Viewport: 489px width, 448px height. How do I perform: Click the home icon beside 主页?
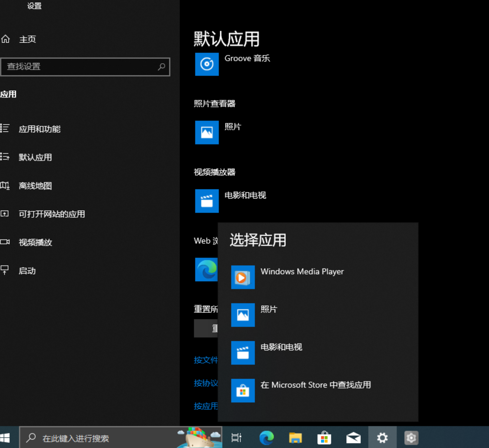coord(5,39)
